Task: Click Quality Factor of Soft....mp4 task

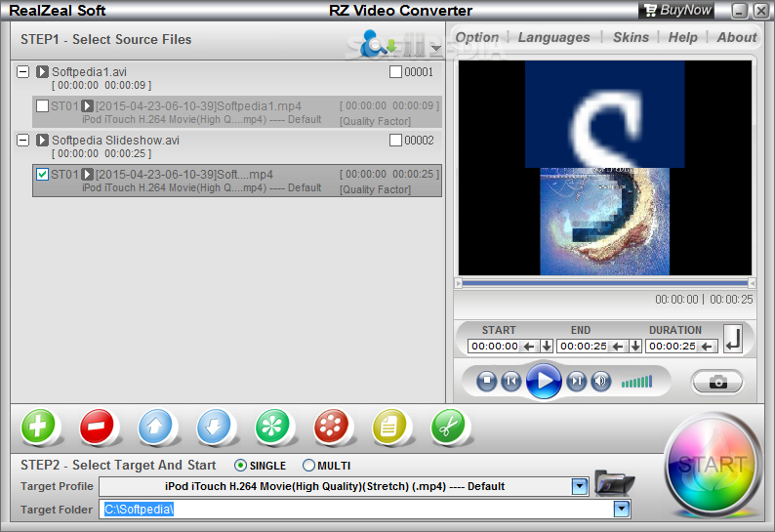Action: [x=375, y=189]
